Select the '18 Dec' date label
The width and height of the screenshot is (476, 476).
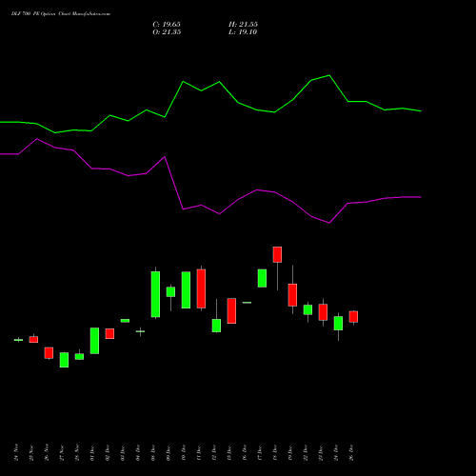275,452
